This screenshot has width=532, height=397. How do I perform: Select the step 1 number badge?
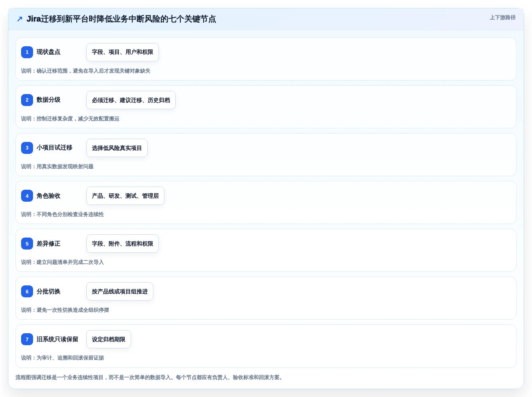click(27, 52)
